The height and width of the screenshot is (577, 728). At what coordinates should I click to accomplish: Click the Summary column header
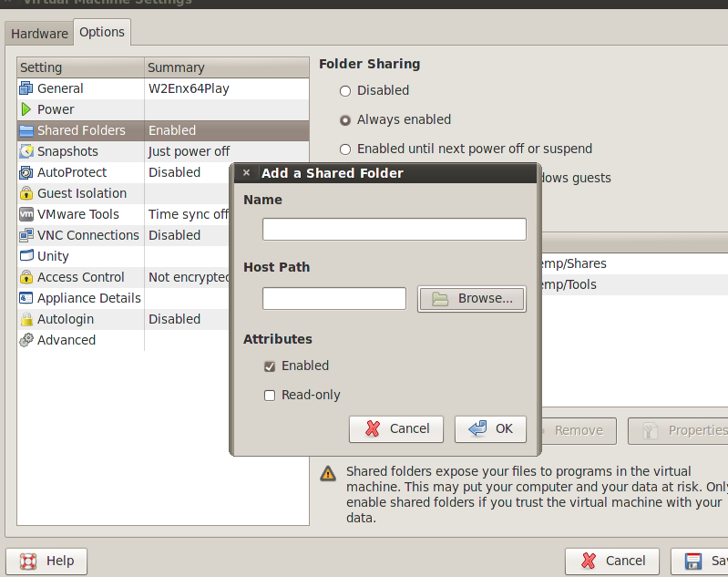click(x=227, y=67)
